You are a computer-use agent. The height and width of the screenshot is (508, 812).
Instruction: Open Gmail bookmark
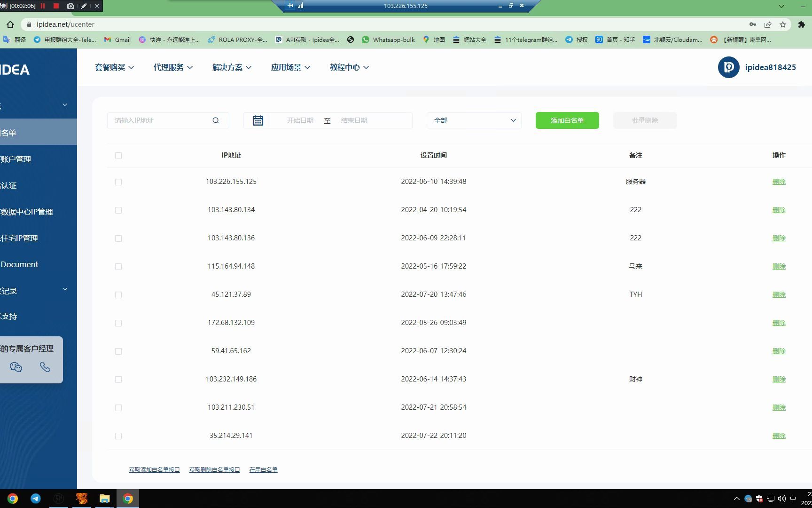(x=117, y=40)
